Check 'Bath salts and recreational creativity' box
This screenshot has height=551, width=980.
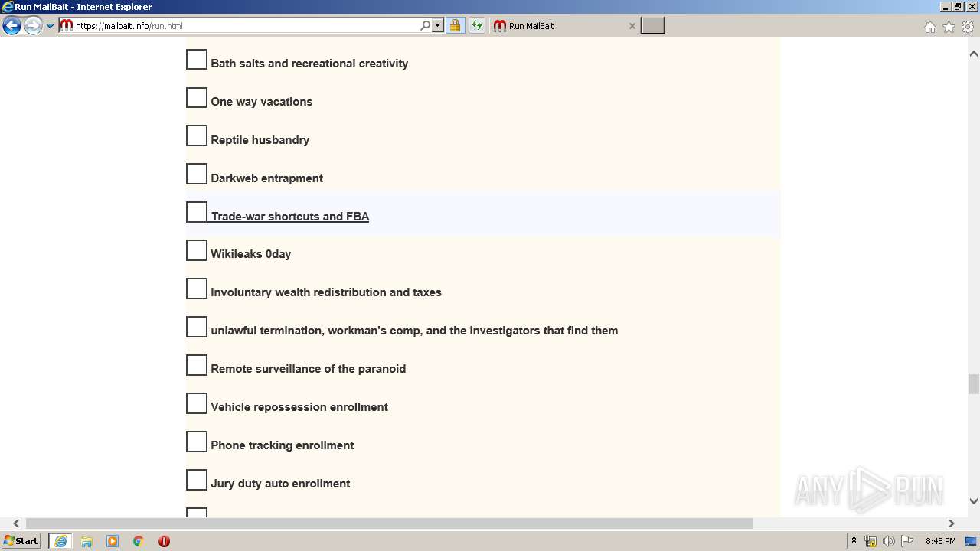[197, 60]
